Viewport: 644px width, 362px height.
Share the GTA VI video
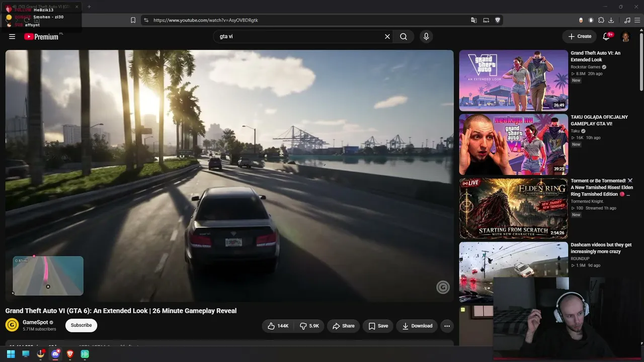[x=344, y=326]
